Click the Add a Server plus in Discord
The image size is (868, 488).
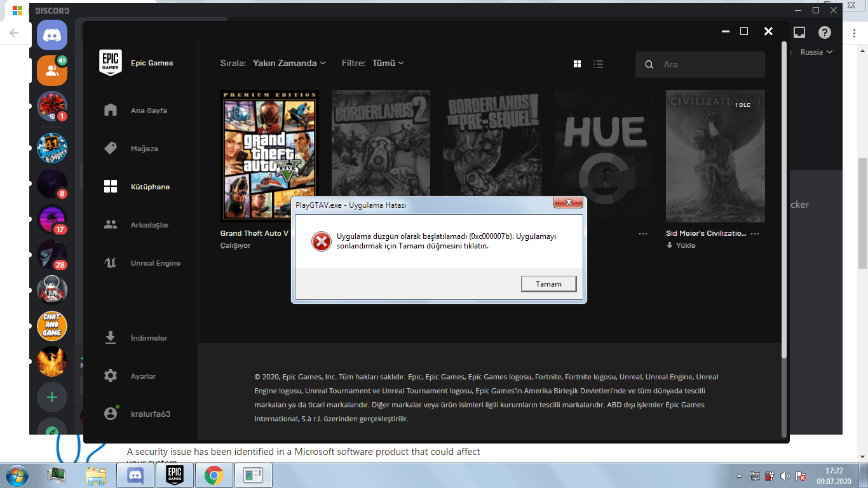[x=52, y=398]
